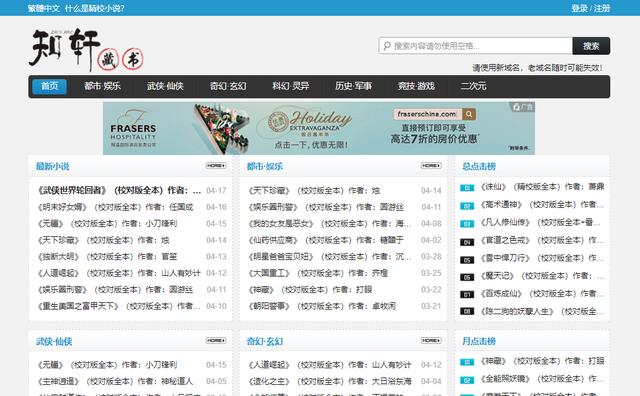Open 《天下珍藏》 in the 都市·娱乐 list

pos(314,191)
